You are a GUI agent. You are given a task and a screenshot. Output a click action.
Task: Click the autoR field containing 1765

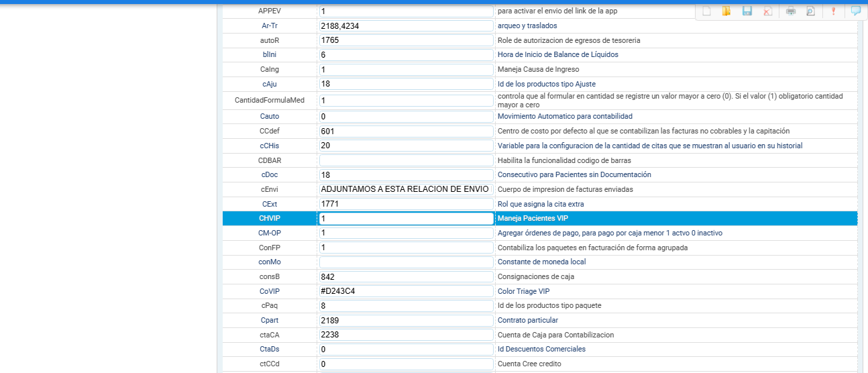coord(406,40)
